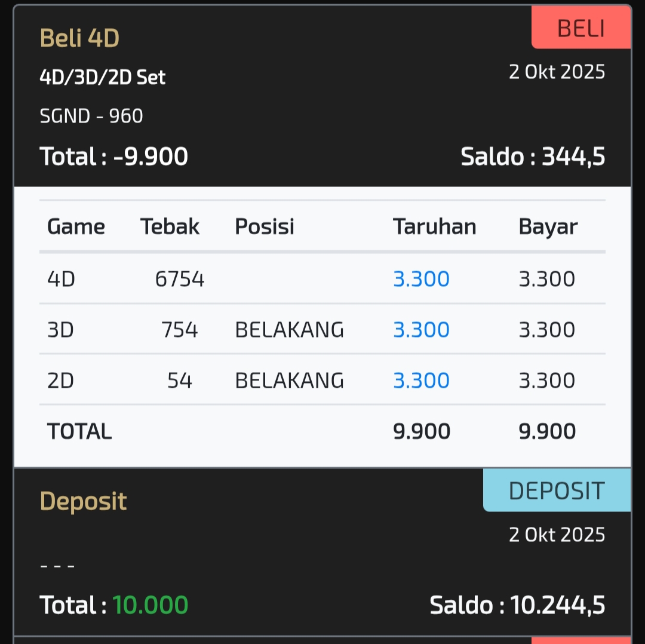Select the Tebak column header
The height and width of the screenshot is (644, 645).
tap(170, 227)
